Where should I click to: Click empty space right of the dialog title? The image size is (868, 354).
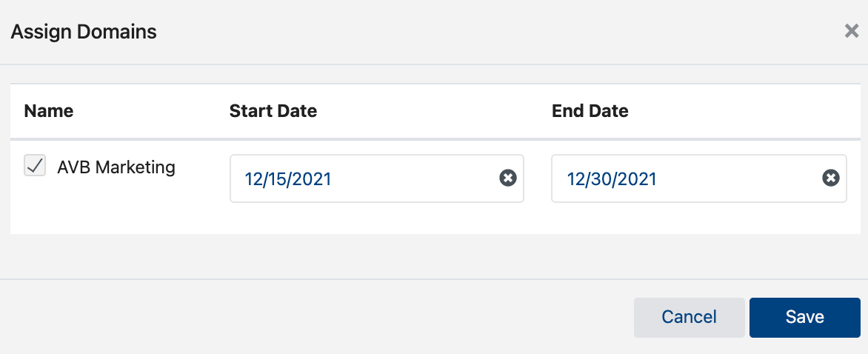[x=481, y=32]
